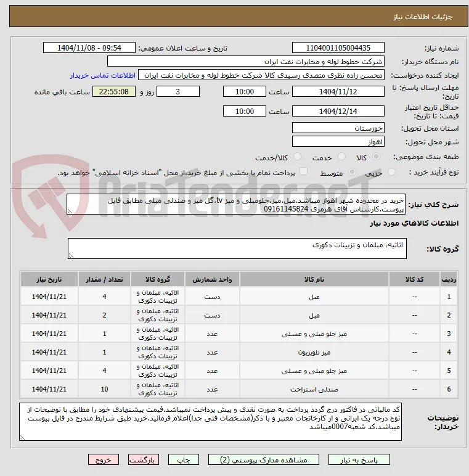Click the گروه کالا column header
This screenshot has height=476, width=469.
pyautogui.click(x=157, y=279)
